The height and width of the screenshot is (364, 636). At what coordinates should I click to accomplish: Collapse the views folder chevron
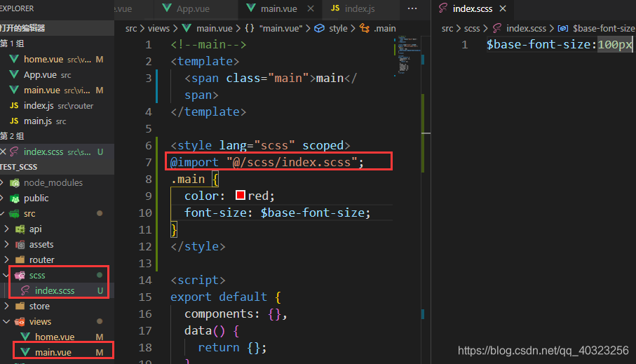(6, 321)
